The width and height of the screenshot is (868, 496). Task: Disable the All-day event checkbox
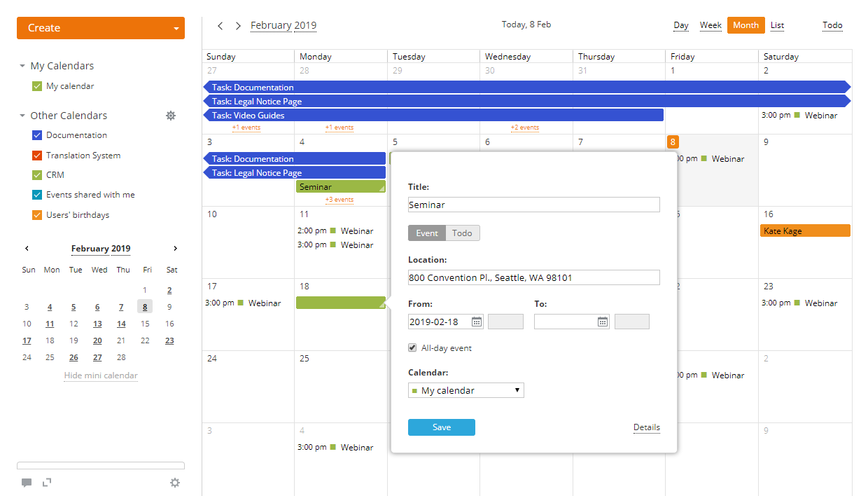point(412,347)
